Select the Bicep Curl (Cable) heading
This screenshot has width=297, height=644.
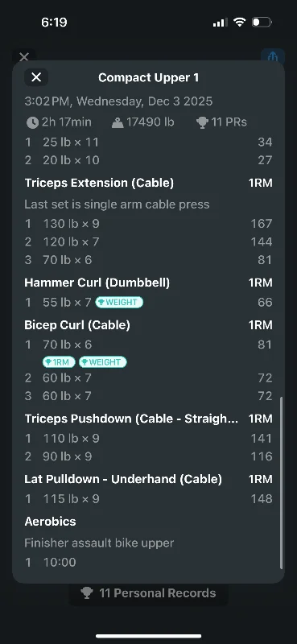pos(77,325)
